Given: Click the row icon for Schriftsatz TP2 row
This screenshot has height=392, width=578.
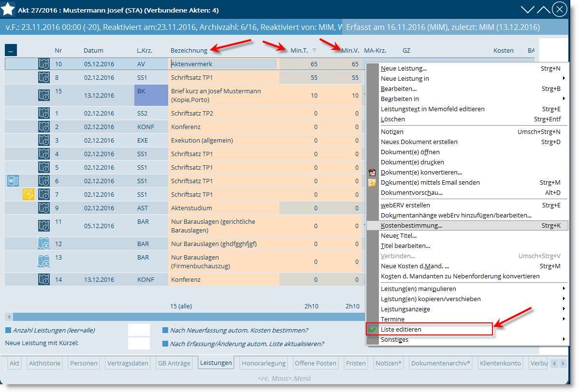Looking at the screenshot, I should click(44, 113).
